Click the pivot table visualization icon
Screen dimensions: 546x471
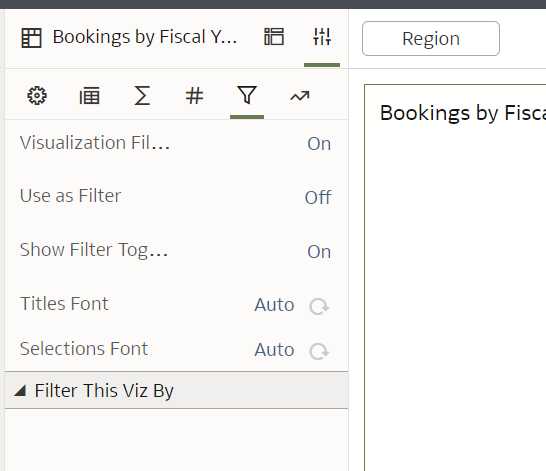click(31, 38)
